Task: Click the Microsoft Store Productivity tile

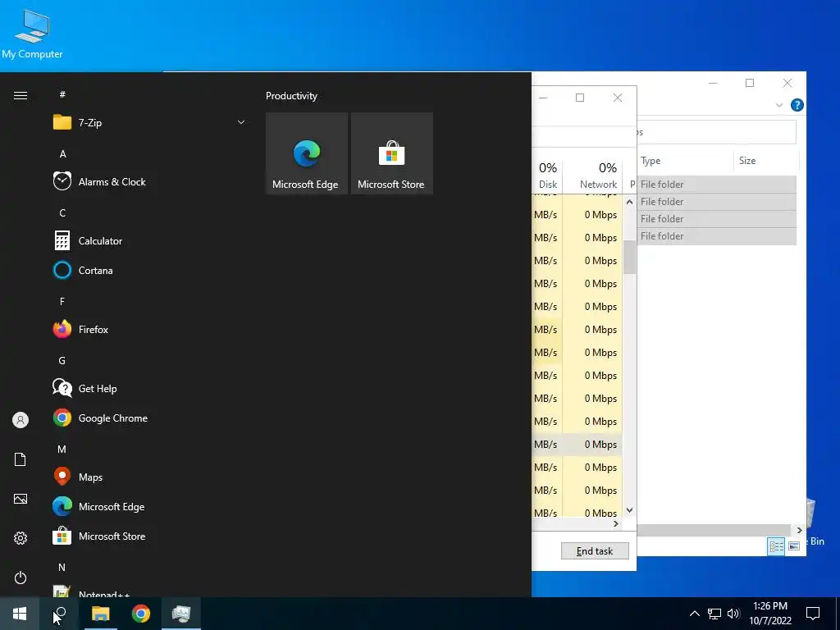Action: [x=391, y=153]
